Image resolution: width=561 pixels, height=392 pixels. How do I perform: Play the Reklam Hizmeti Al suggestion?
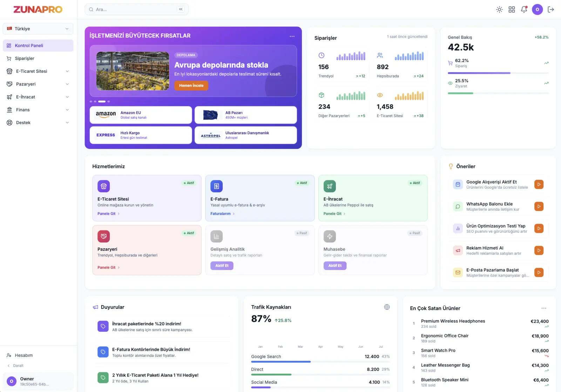(539, 250)
